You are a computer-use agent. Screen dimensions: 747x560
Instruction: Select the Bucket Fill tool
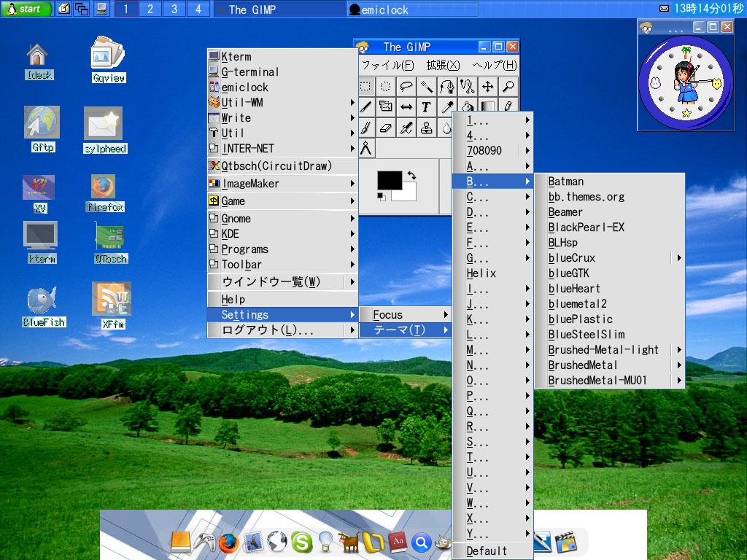tap(468, 106)
